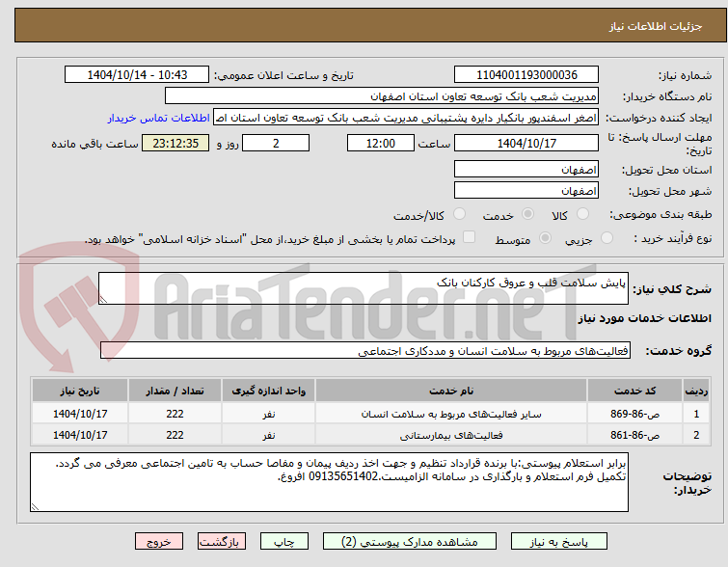Click the ردیف column header
Image resolution: width=728 pixels, height=567 pixels.
point(696,391)
